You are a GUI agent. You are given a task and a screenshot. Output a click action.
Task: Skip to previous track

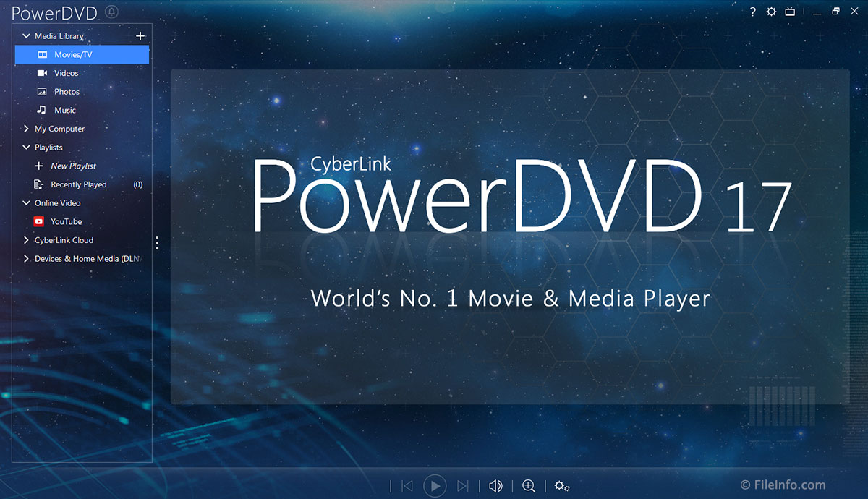pos(407,486)
